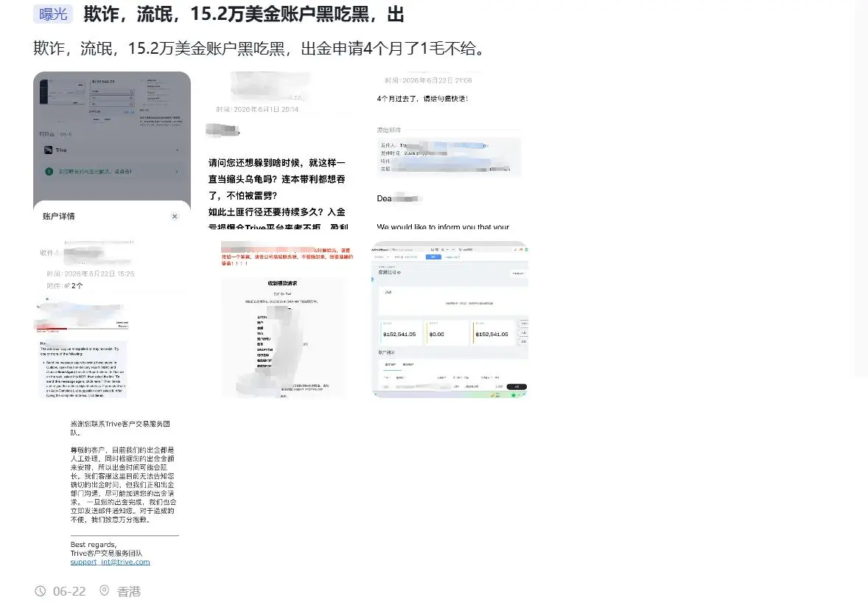
Task: View the email thumbnail dated 6月22日 21:08
Action: pos(451,150)
